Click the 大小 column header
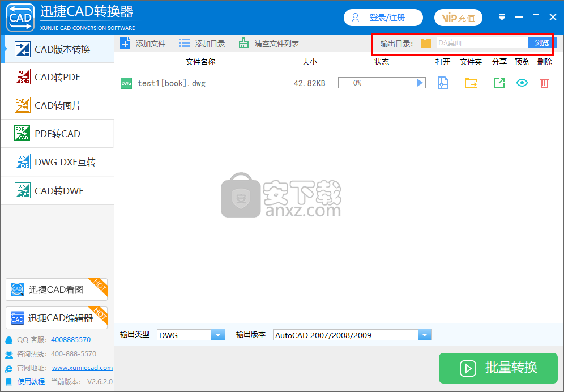 [309, 62]
